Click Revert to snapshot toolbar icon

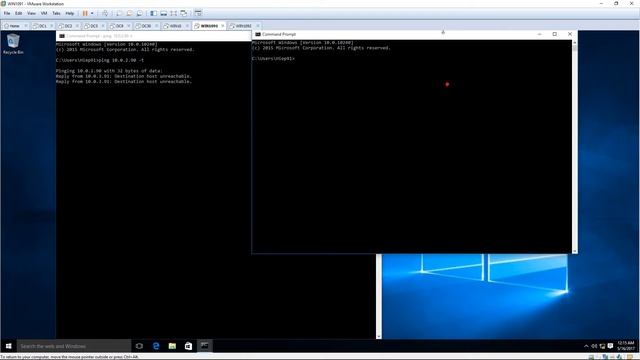tap(129, 13)
